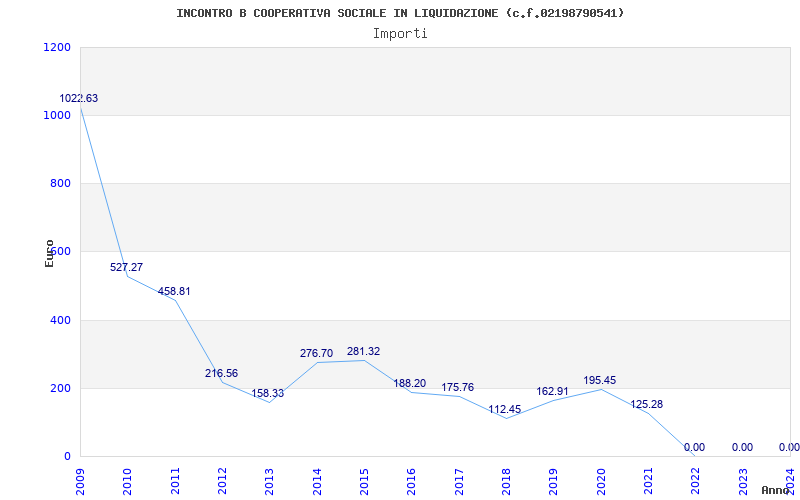Screen dimensions: 800x500
Task: Select the 158.33 data label
Action: pyautogui.click(x=267, y=394)
